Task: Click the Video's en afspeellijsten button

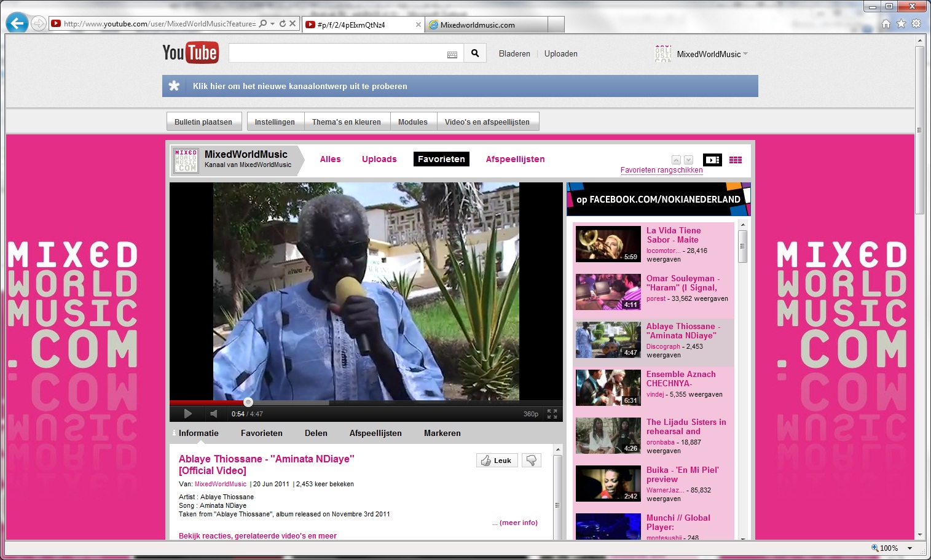Action: click(487, 122)
